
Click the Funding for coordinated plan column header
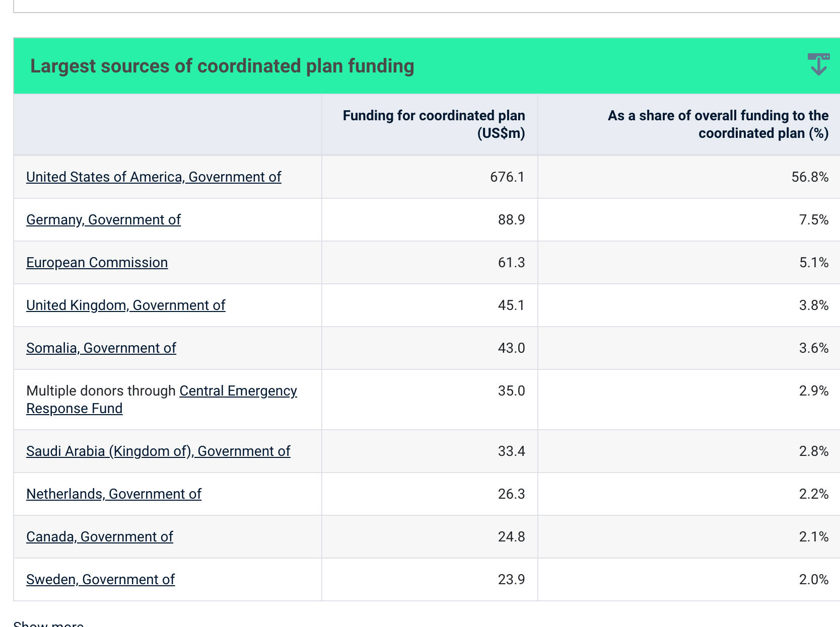(434, 124)
